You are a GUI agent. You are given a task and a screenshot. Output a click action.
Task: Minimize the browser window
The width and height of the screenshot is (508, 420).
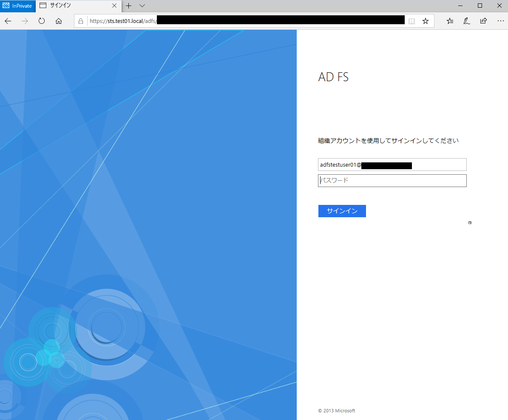click(460, 6)
